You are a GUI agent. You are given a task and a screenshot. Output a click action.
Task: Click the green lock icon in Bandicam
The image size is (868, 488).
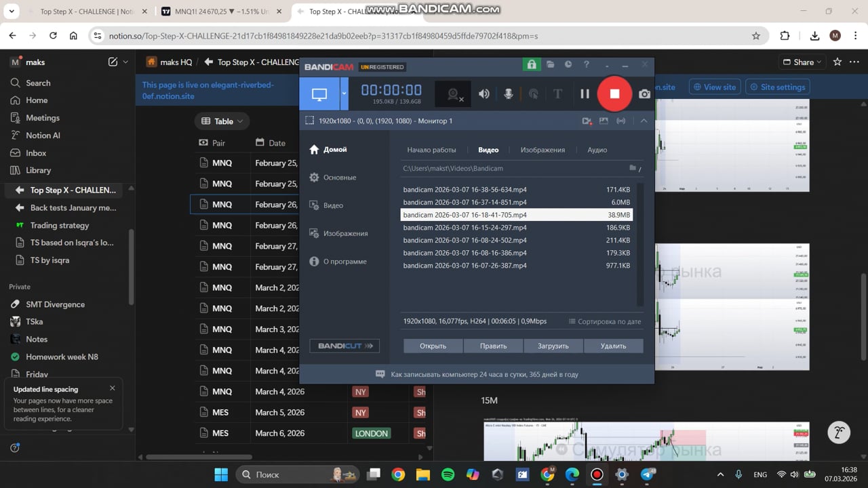pos(531,64)
